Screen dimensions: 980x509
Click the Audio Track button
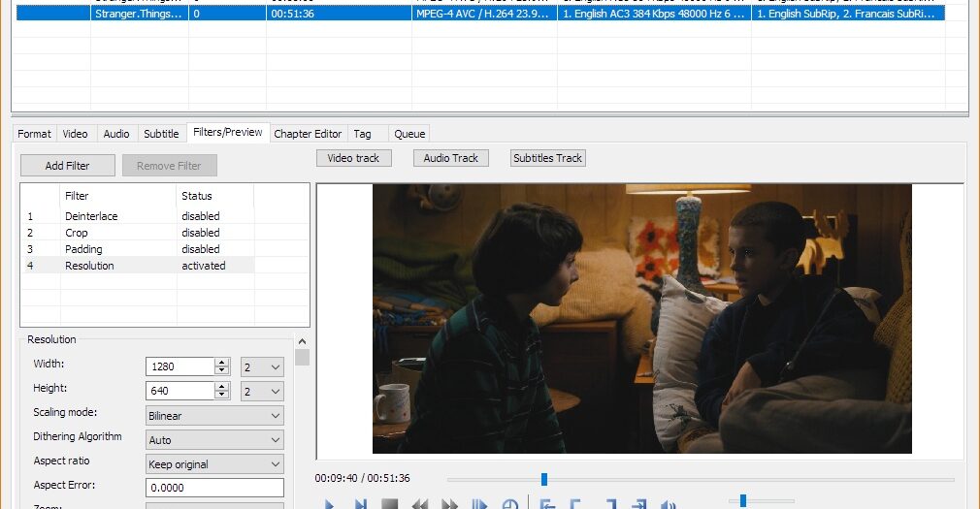coord(450,158)
